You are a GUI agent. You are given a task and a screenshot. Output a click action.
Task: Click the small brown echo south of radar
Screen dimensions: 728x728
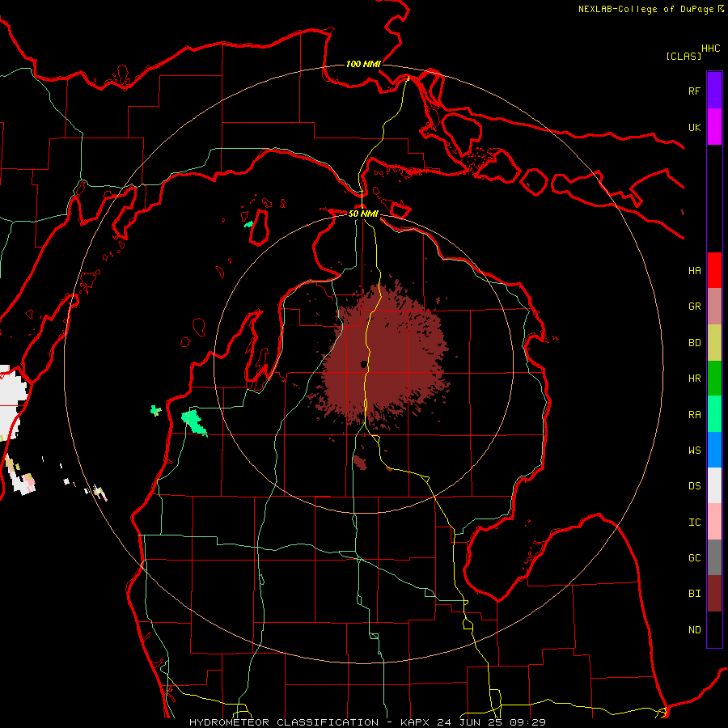click(359, 462)
